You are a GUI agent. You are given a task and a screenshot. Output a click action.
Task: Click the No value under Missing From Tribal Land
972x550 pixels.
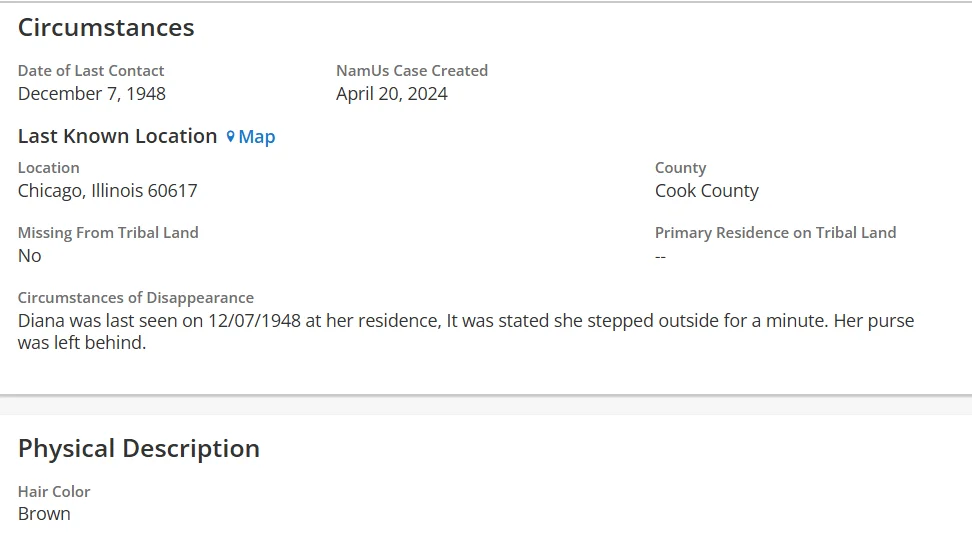[30, 256]
